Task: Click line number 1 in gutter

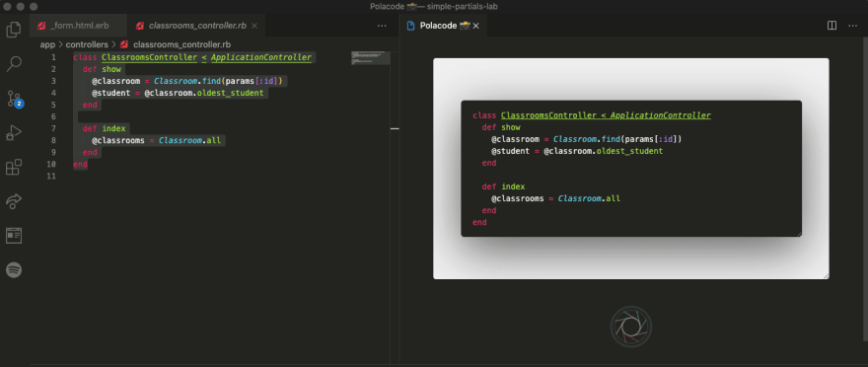Action: tap(53, 57)
